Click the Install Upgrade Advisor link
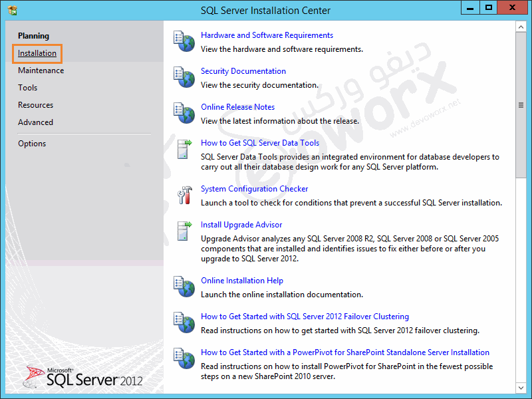Screen dimensions: 532x399 tap(241, 225)
